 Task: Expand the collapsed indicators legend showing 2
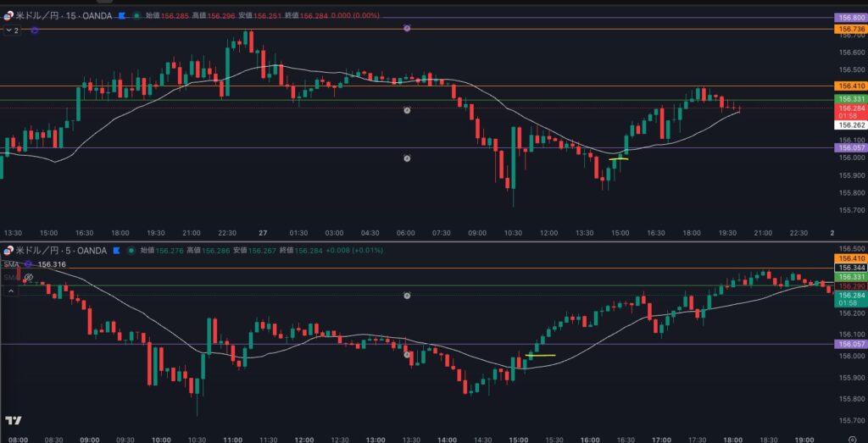click(12, 30)
